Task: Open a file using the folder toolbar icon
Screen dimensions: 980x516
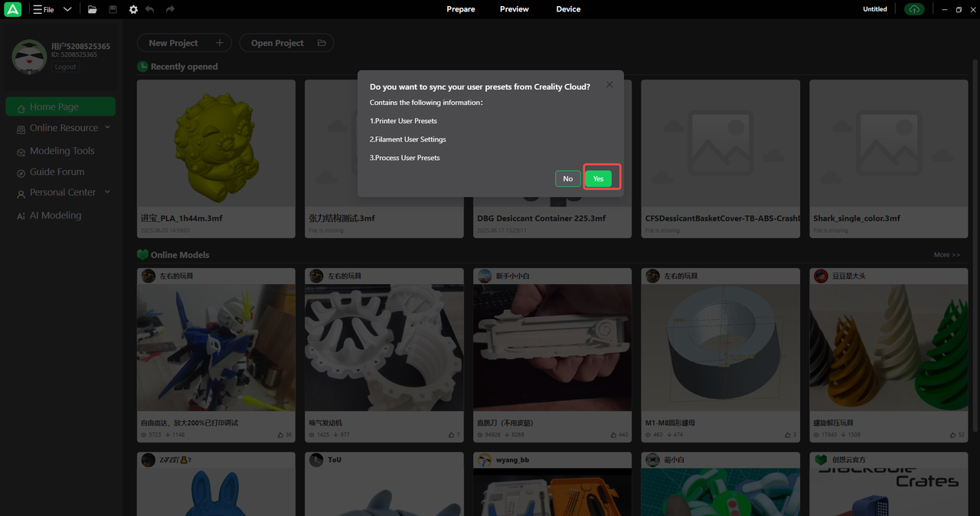Action: 93,9
